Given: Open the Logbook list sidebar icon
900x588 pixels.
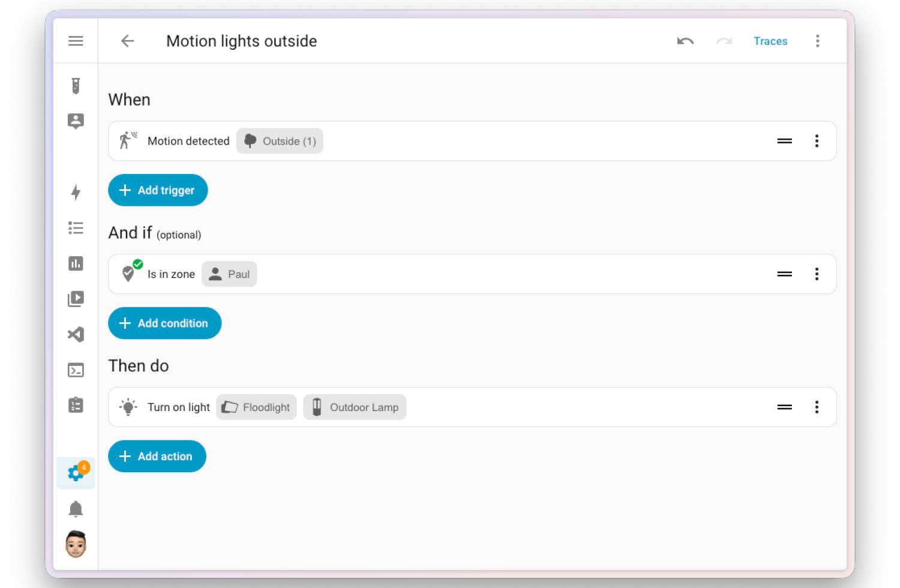Looking at the screenshot, I should [76, 228].
